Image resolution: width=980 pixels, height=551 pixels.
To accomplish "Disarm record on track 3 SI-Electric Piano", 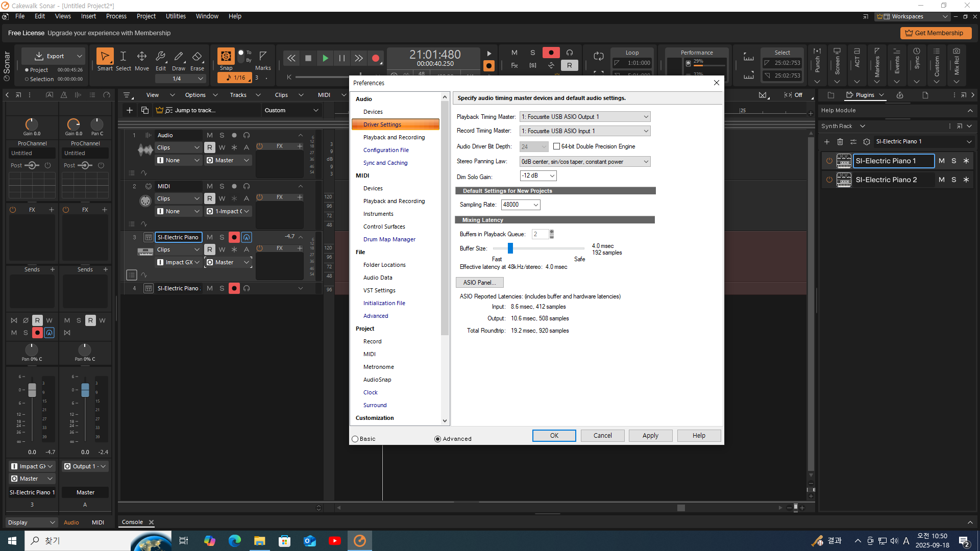I will click(x=234, y=237).
